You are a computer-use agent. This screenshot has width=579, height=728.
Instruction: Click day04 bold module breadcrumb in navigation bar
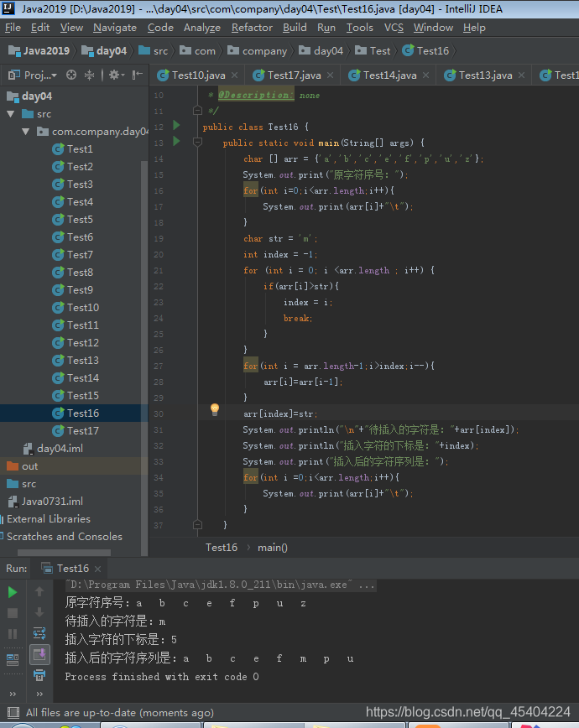(104, 50)
